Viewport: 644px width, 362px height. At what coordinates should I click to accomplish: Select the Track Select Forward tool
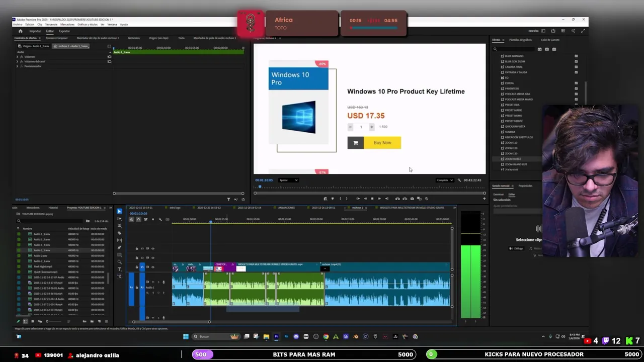tap(119, 219)
